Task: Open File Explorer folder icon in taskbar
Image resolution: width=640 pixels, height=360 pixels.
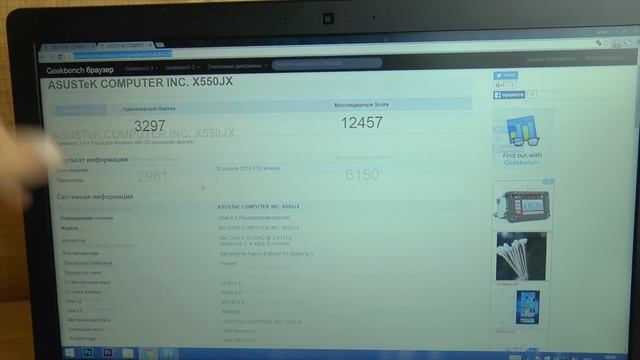Action: point(128,353)
